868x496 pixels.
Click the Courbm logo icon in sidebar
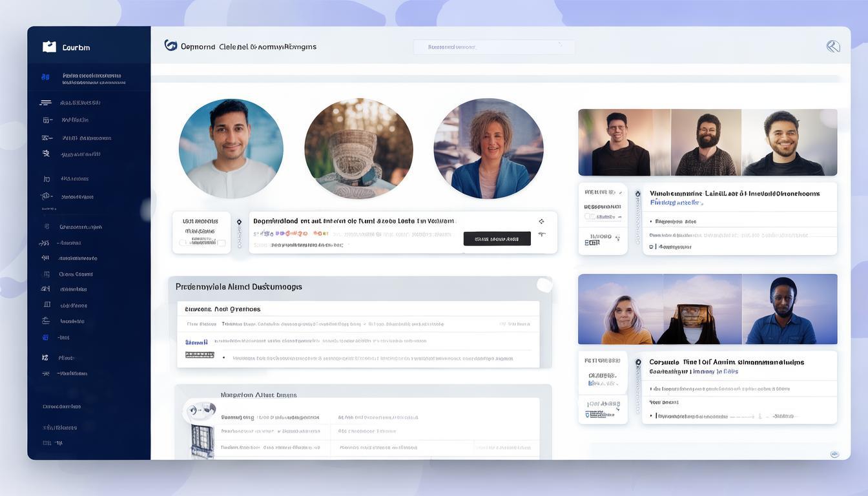(x=49, y=46)
